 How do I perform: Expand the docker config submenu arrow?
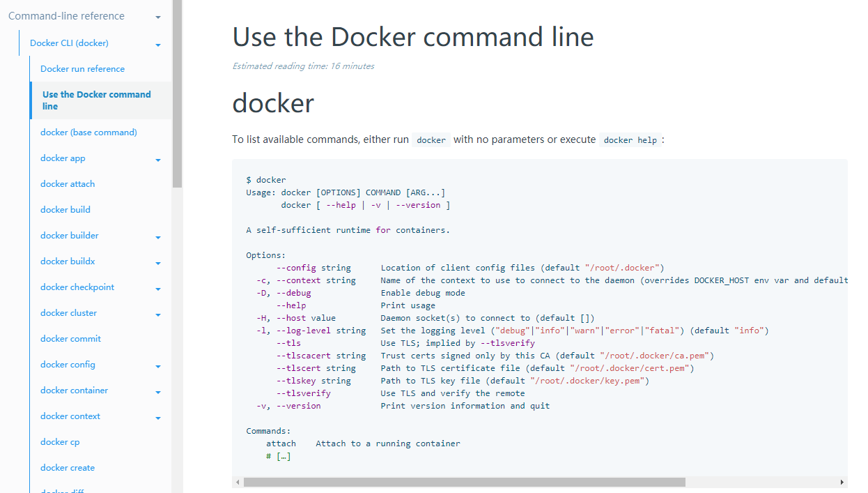point(158,367)
